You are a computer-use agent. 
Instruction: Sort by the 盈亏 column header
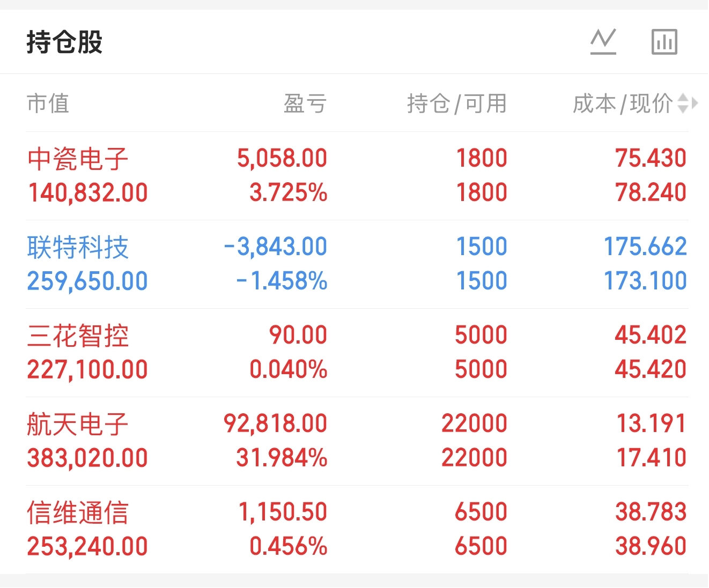(305, 103)
